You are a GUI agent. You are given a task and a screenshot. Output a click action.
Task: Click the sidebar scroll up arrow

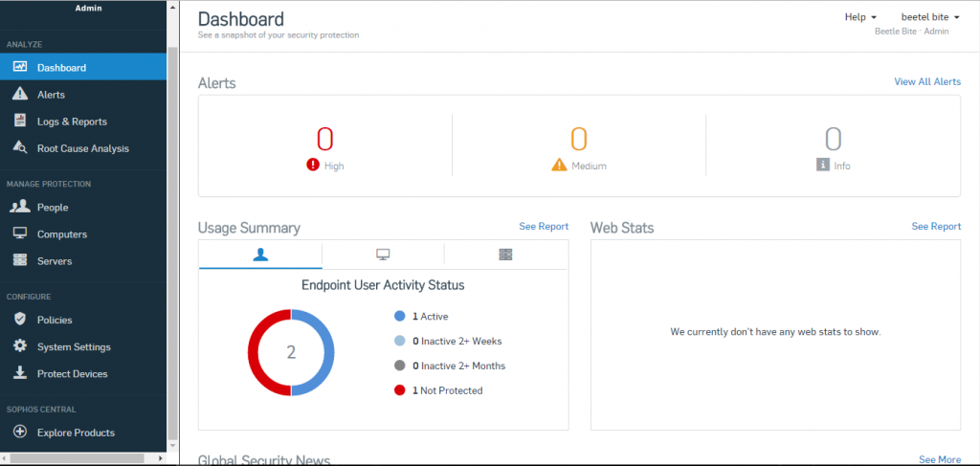coord(173,7)
